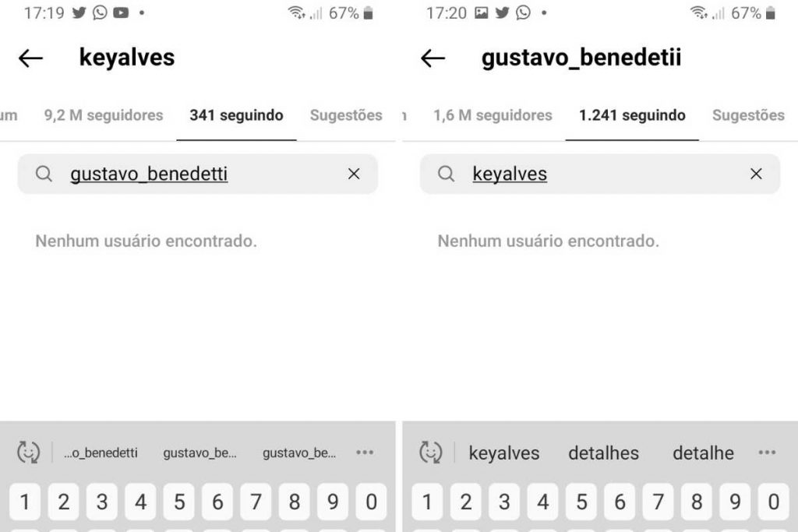
Task: Open Sugestões tab on gustavo_benedetii screen
Action: pyautogui.click(x=748, y=115)
